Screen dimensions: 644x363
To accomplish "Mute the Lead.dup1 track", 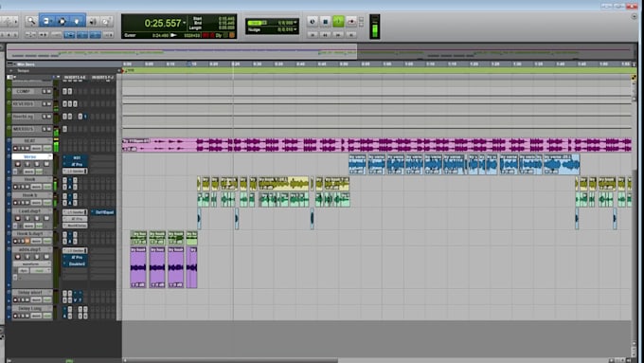I will [x=46, y=218].
